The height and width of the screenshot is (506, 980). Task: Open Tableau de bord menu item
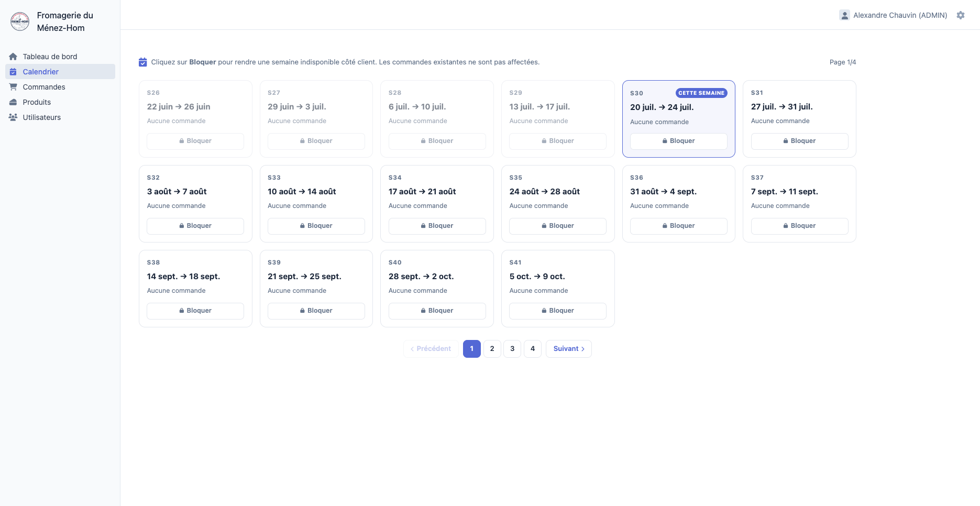coord(60,57)
